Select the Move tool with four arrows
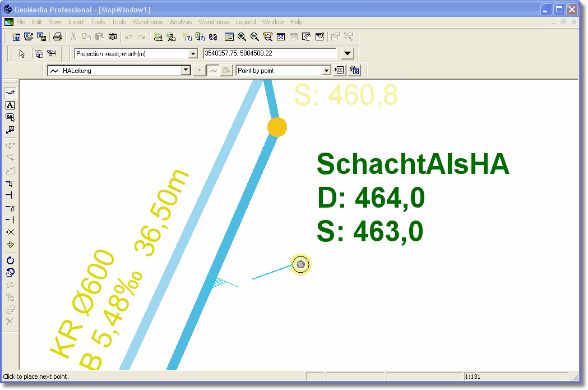The height and width of the screenshot is (390, 588). (10, 245)
